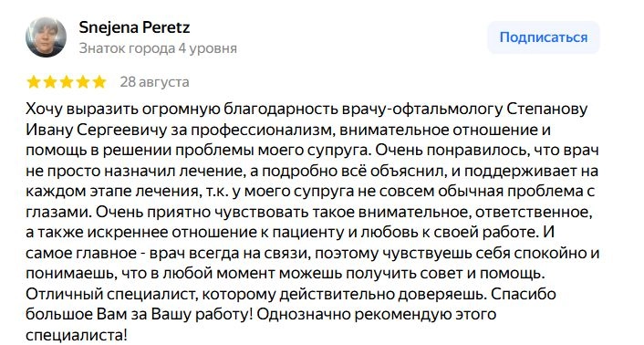
Task: Click the Знаток города 4 уровня label
Action: coord(158,48)
